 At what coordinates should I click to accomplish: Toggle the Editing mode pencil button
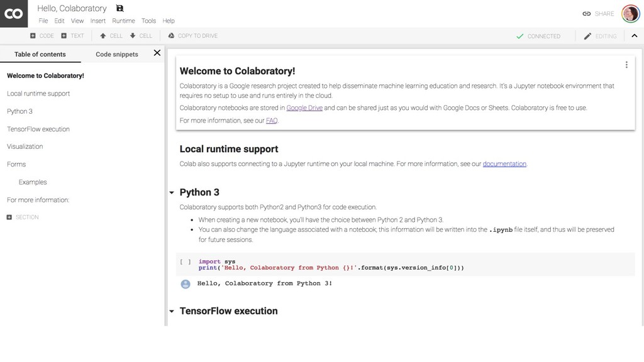[x=600, y=36]
